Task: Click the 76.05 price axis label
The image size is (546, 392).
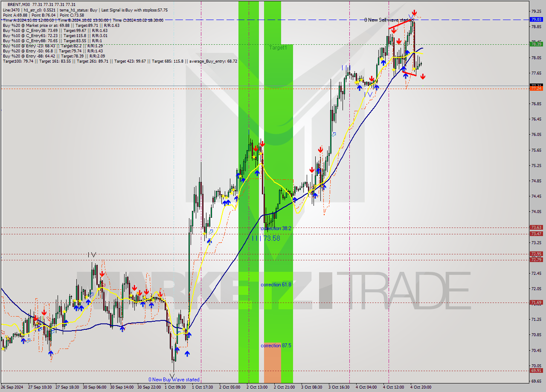Action: point(536,135)
